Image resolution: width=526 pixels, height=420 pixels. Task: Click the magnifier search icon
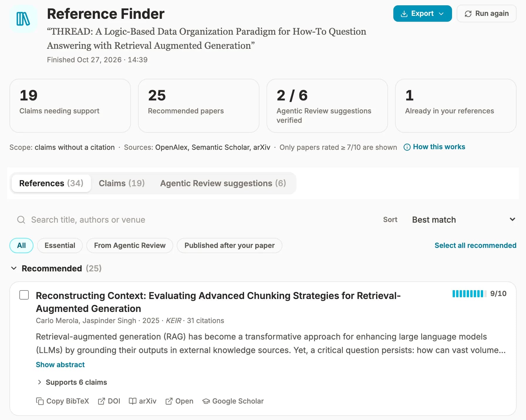point(21,220)
